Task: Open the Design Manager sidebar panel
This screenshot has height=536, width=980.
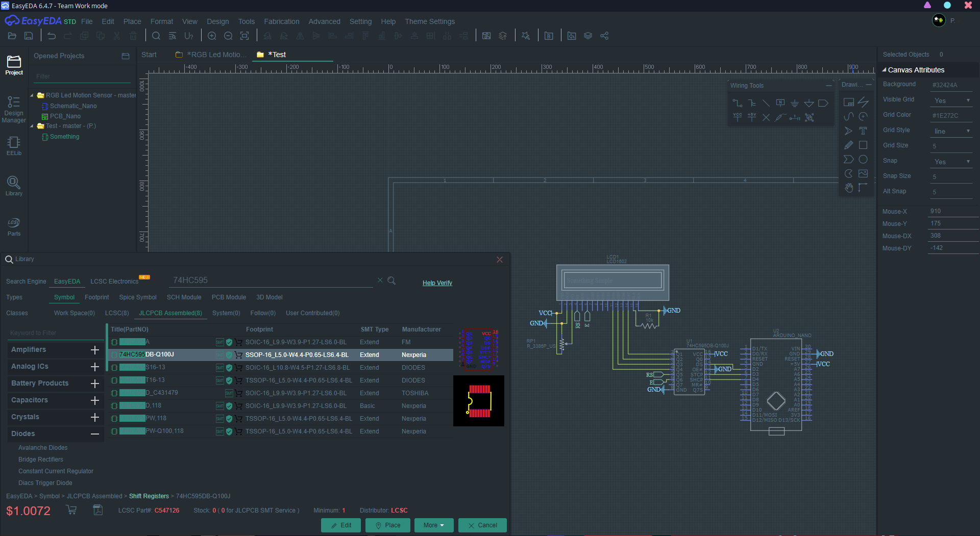Action: coord(14,109)
